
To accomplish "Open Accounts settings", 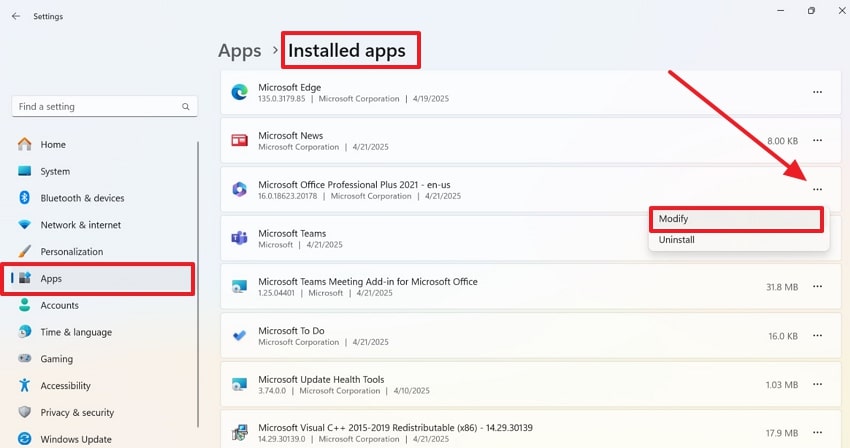I will click(x=103, y=305).
